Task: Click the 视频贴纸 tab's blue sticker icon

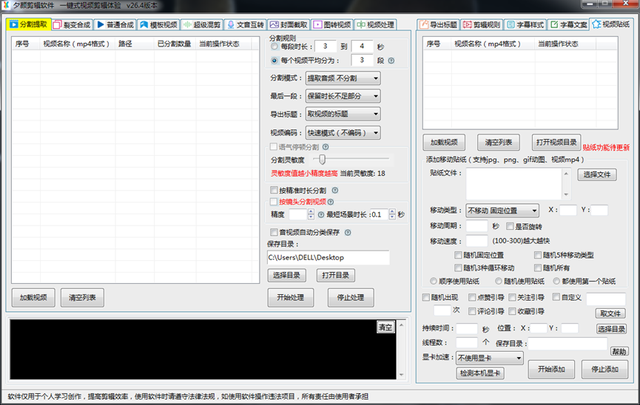Action: coord(597,24)
